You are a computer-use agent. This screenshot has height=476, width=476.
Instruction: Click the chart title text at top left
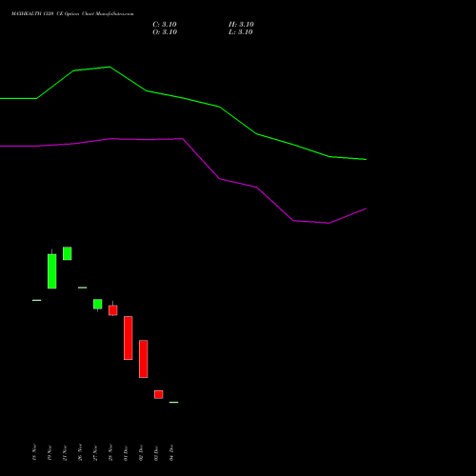72,14
